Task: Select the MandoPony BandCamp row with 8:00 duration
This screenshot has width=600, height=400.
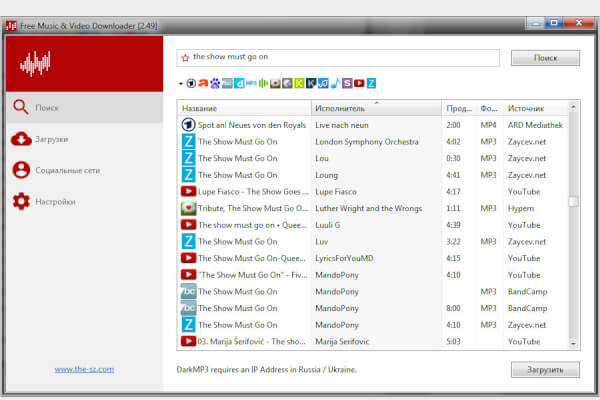Action: pyautogui.click(x=373, y=308)
